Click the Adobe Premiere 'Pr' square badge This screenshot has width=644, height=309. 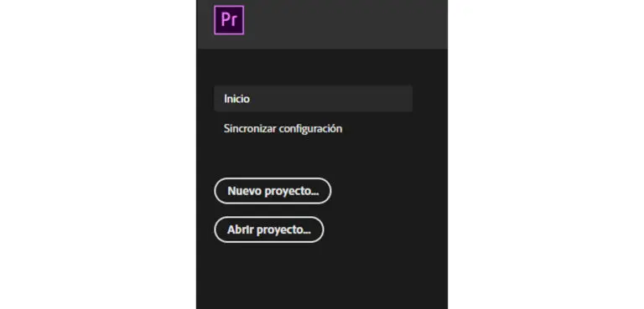click(229, 20)
